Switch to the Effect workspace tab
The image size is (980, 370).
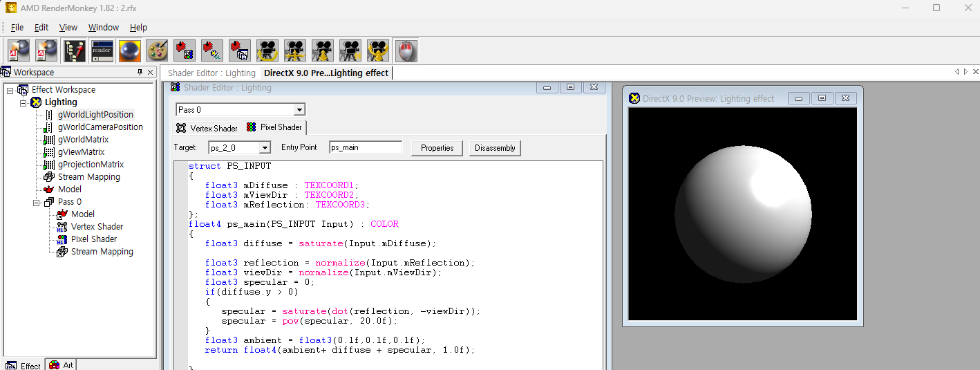[x=23, y=365]
